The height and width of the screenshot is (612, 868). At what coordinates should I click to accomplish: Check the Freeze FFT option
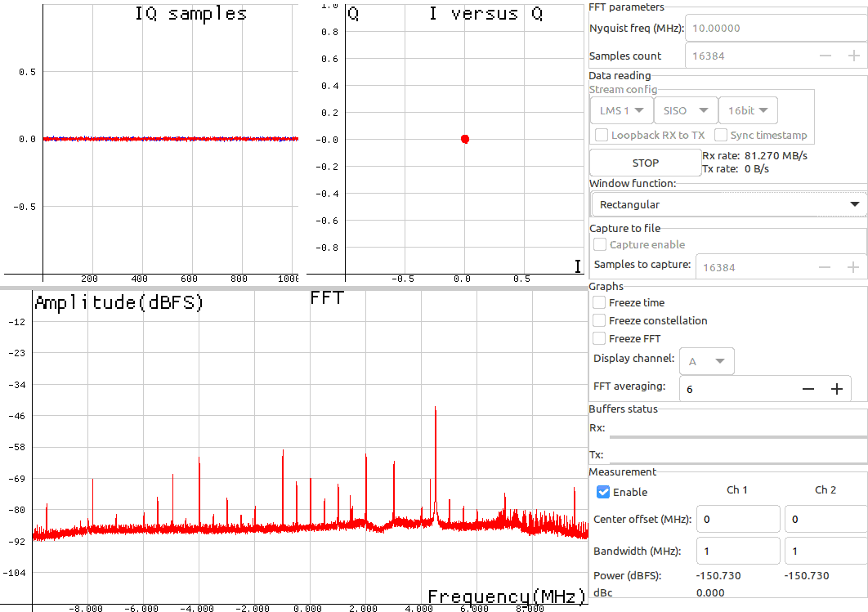click(x=600, y=338)
